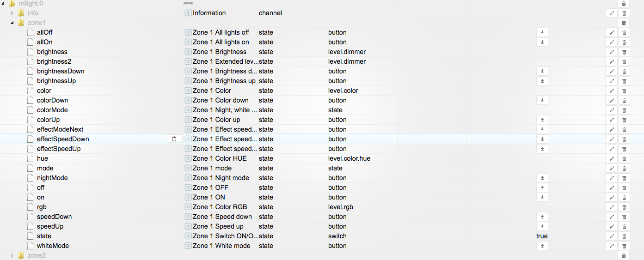Image resolution: width=644 pixels, height=260 pixels.
Task: Click the edit pencil for the allOff row
Action: [x=612, y=32]
